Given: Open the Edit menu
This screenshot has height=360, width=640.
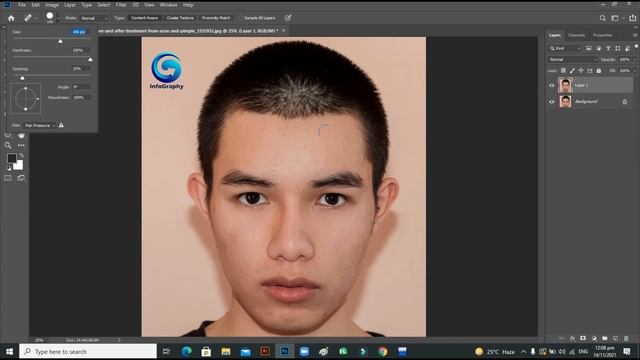Looking at the screenshot, I should tap(36, 5).
